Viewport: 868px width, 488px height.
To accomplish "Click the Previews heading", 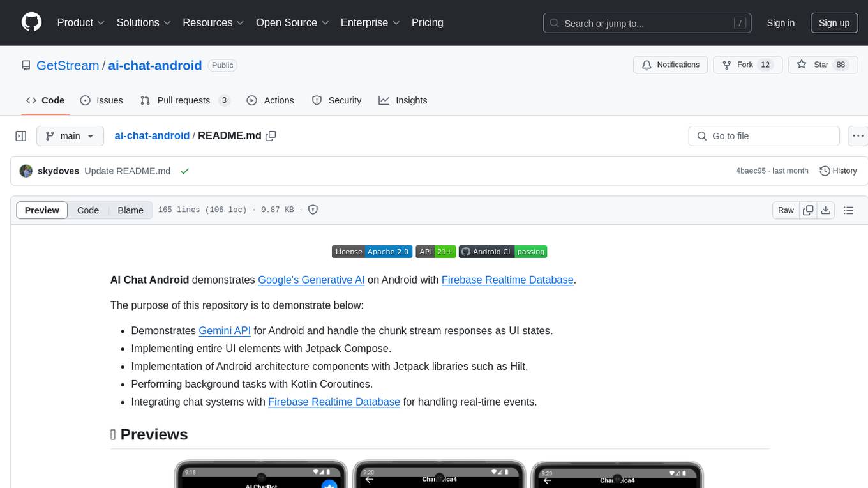I will (149, 434).
